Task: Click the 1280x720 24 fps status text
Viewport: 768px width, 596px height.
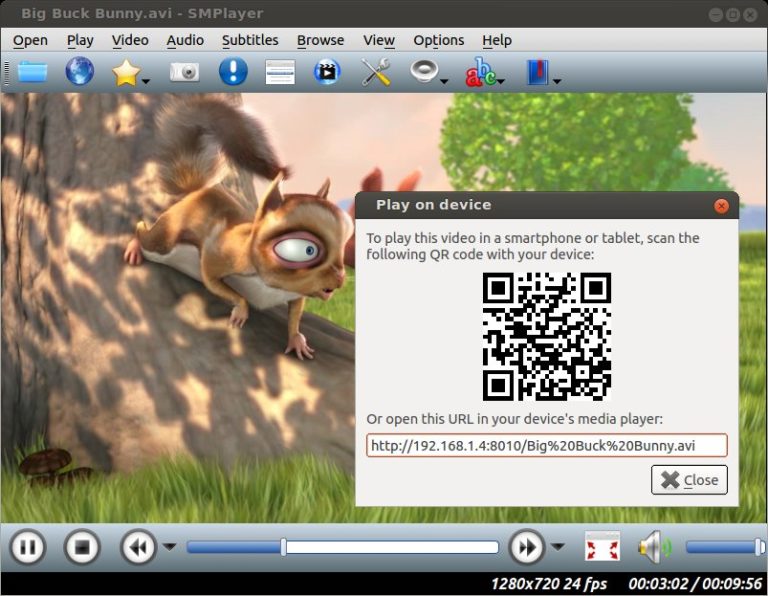Action: click(x=549, y=584)
